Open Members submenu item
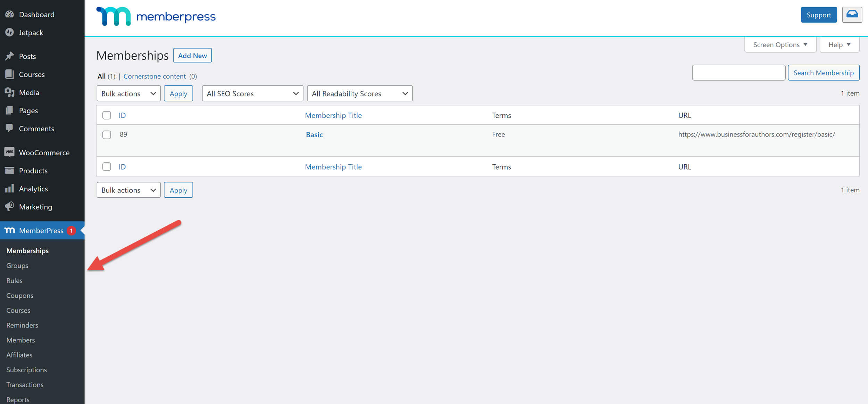 pos(20,340)
